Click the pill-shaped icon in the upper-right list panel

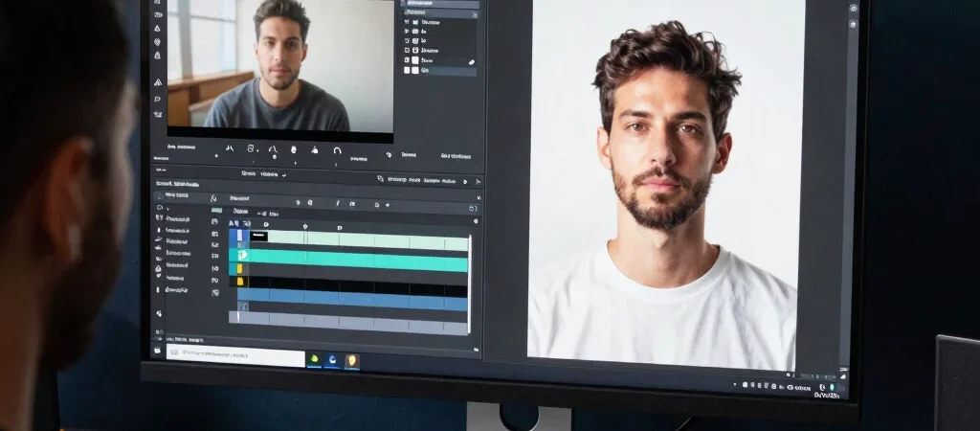[x=471, y=62]
